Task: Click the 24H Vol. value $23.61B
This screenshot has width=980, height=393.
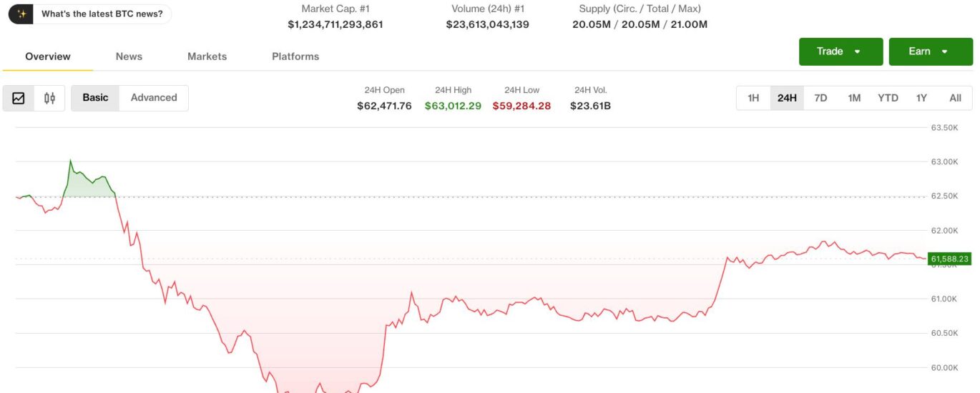Action: (590, 106)
